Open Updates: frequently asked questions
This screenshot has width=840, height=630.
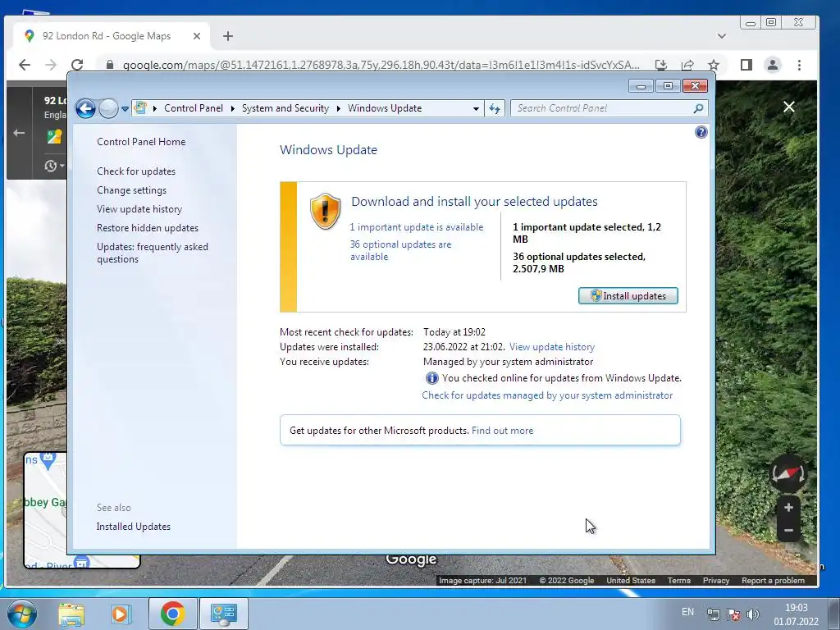pos(152,253)
